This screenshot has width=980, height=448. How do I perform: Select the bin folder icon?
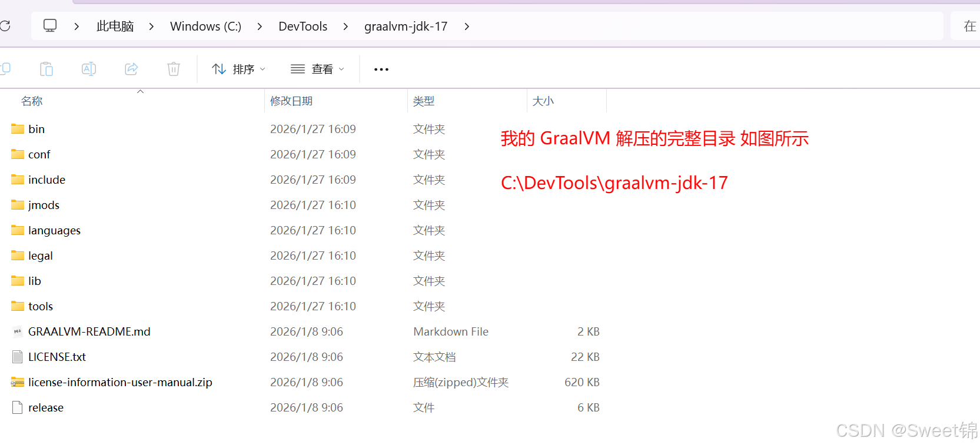coord(18,129)
